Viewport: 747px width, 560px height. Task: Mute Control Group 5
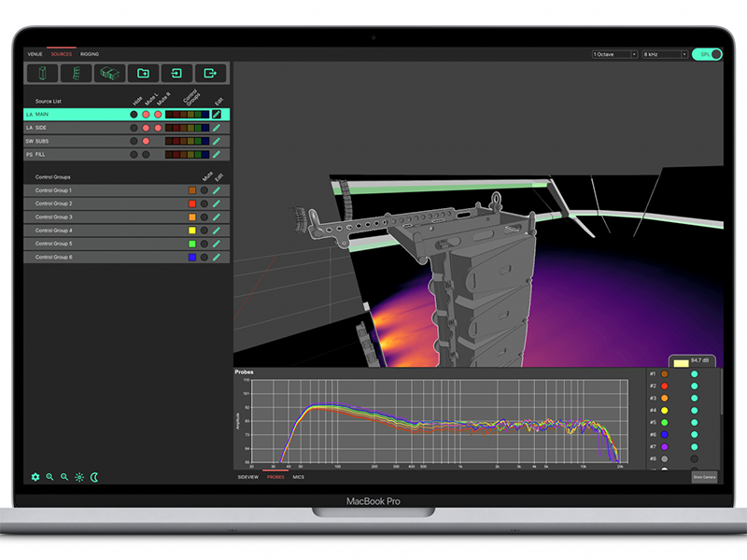pyautogui.click(x=204, y=244)
